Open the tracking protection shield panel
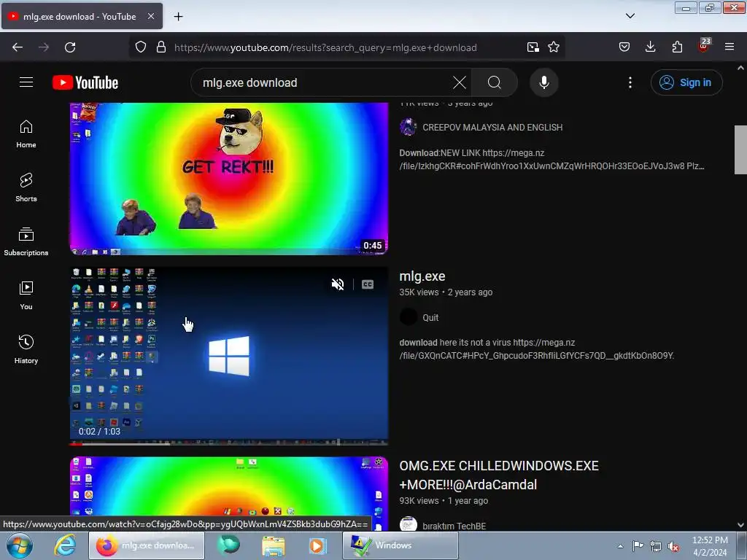The width and height of the screenshot is (747, 560). [x=141, y=47]
